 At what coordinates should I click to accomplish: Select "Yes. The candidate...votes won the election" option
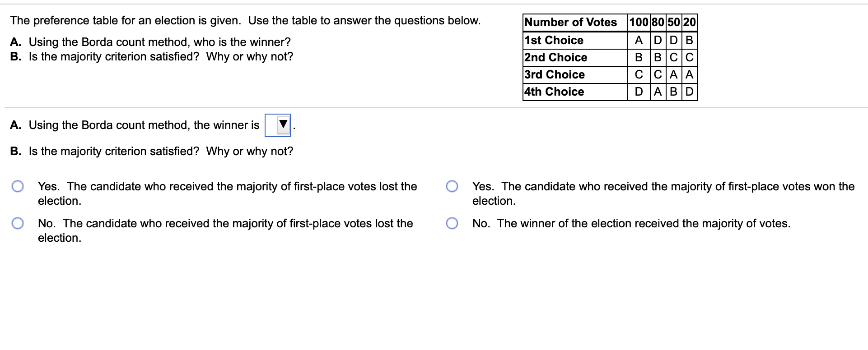452,185
